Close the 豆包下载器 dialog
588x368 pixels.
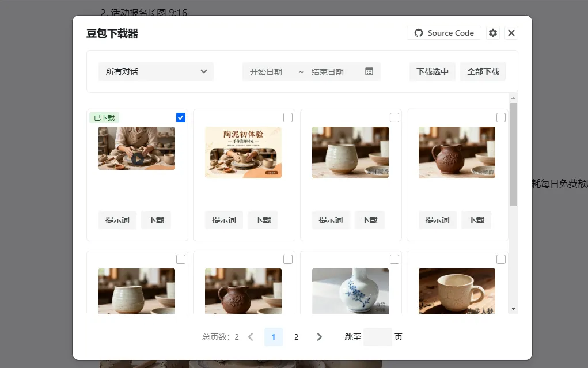click(x=511, y=33)
